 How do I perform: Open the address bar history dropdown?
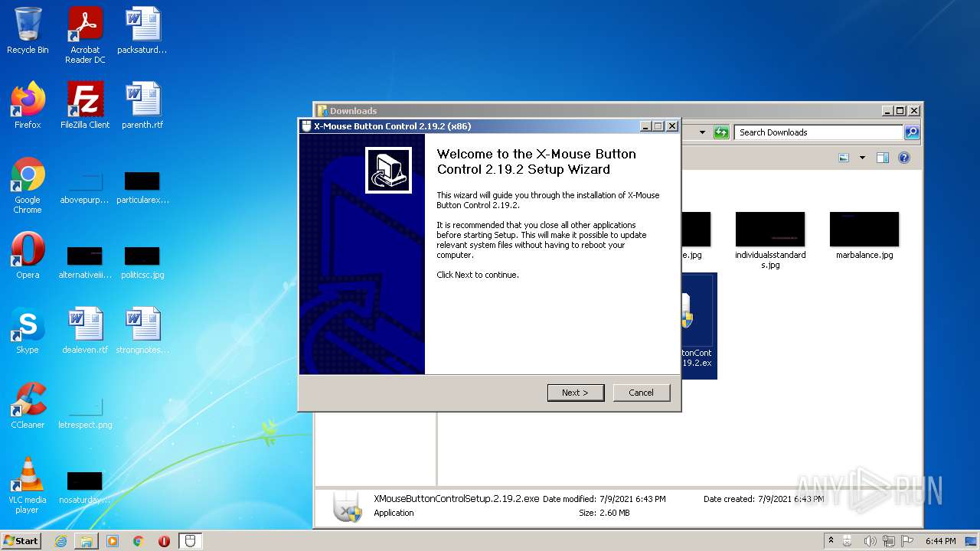702,132
